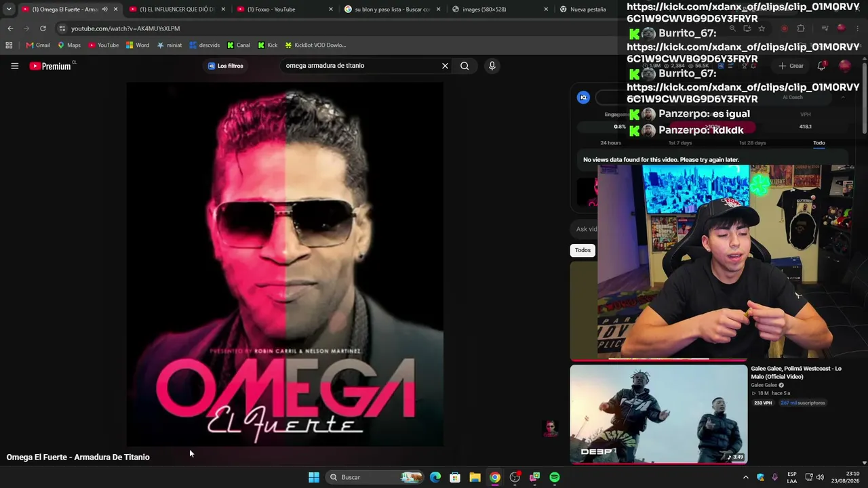
Task: Switch to the Nueva pestaña tab
Action: coord(587,9)
